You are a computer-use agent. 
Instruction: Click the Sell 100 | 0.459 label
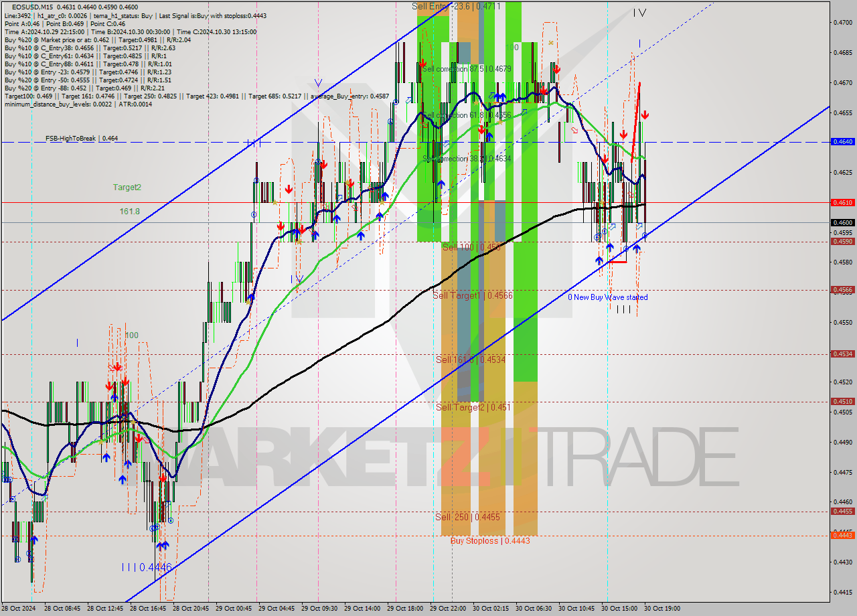(x=471, y=247)
